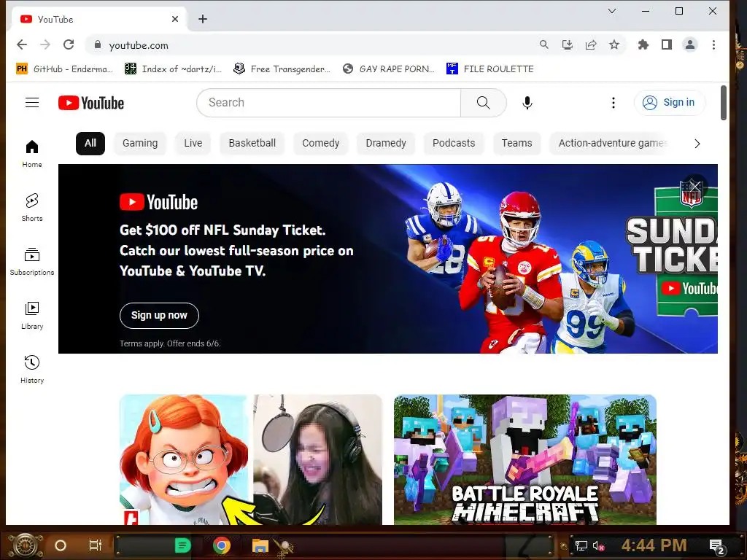This screenshot has width=747, height=560.
Task: Close the YouTube tab
Action: click(175, 19)
